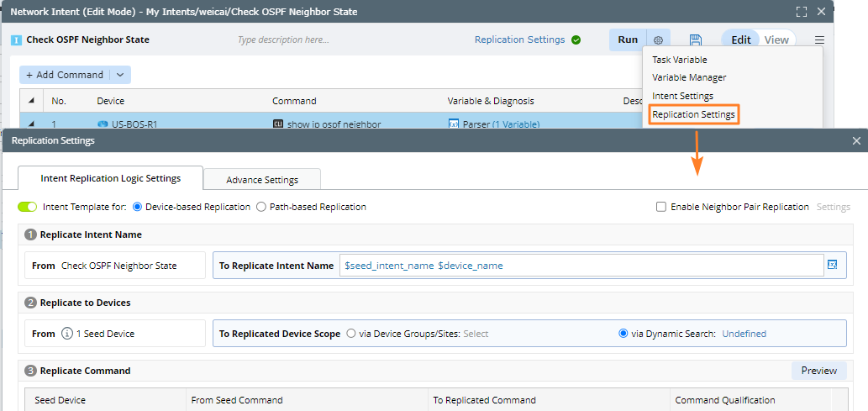Screen dimensions: 868x411
Task: Open the hamburger menu icon
Action: [819, 40]
